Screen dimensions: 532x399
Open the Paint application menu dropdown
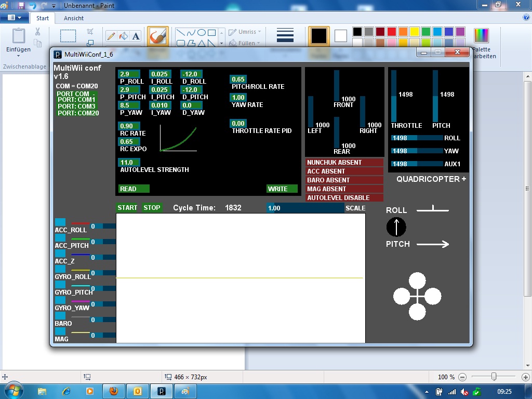(15, 18)
